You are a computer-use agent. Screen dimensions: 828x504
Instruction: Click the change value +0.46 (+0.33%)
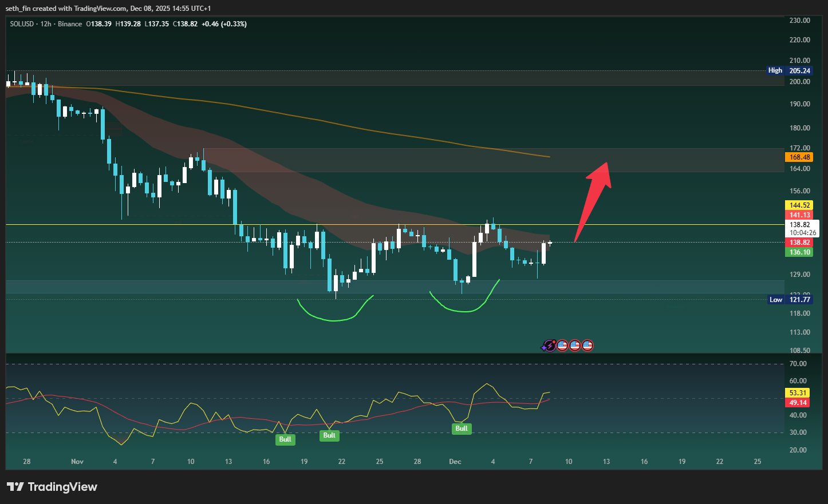click(x=224, y=24)
